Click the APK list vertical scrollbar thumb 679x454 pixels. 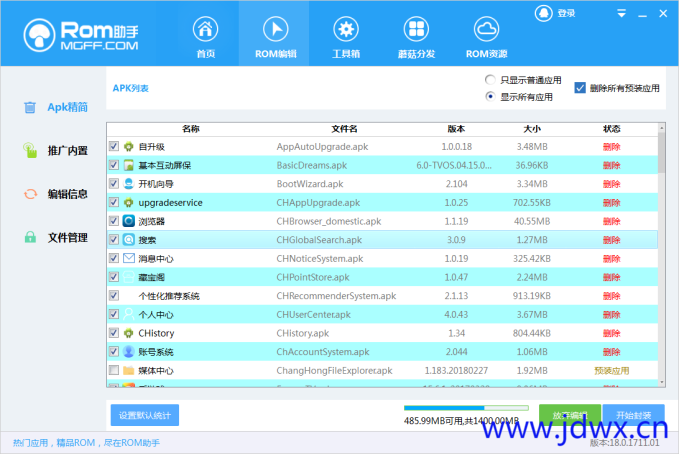point(661,152)
